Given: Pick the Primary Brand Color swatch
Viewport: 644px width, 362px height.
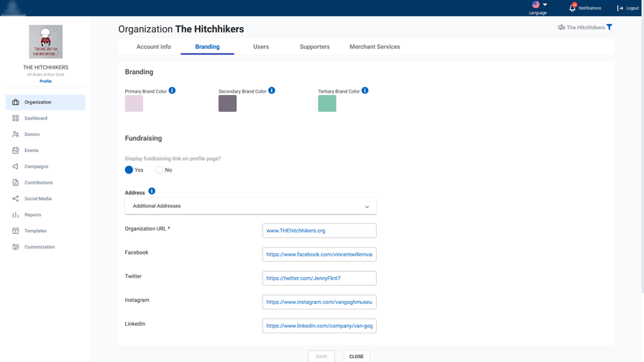Looking at the screenshot, I should click(134, 103).
